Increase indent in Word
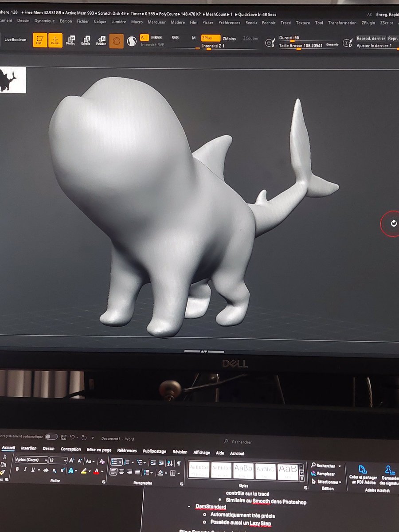 click(161, 463)
